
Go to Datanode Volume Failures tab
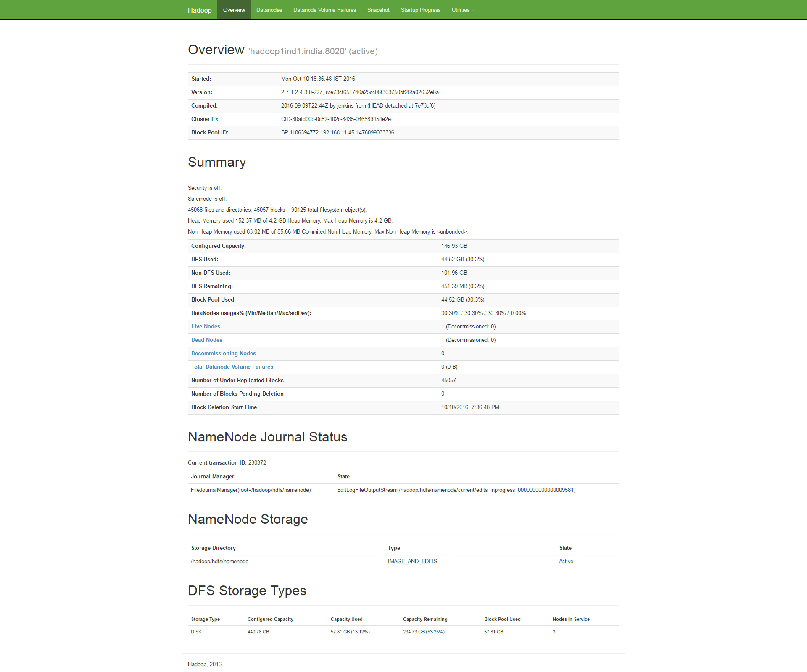(x=324, y=10)
